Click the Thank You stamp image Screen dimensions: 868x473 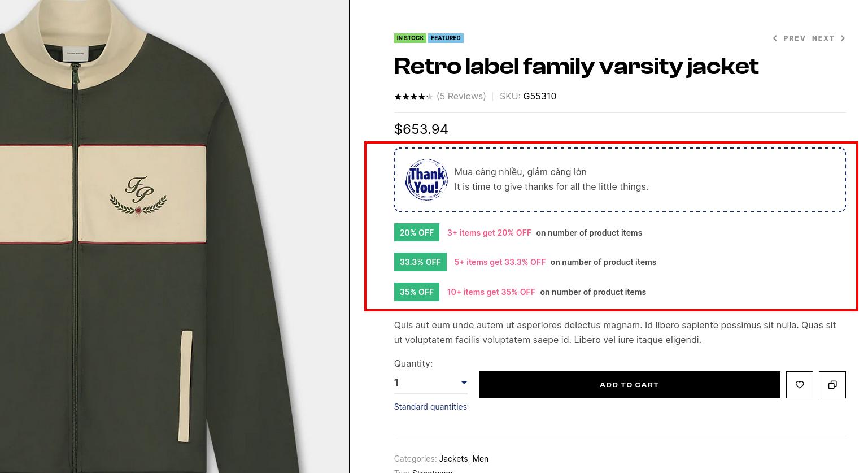pos(426,180)
